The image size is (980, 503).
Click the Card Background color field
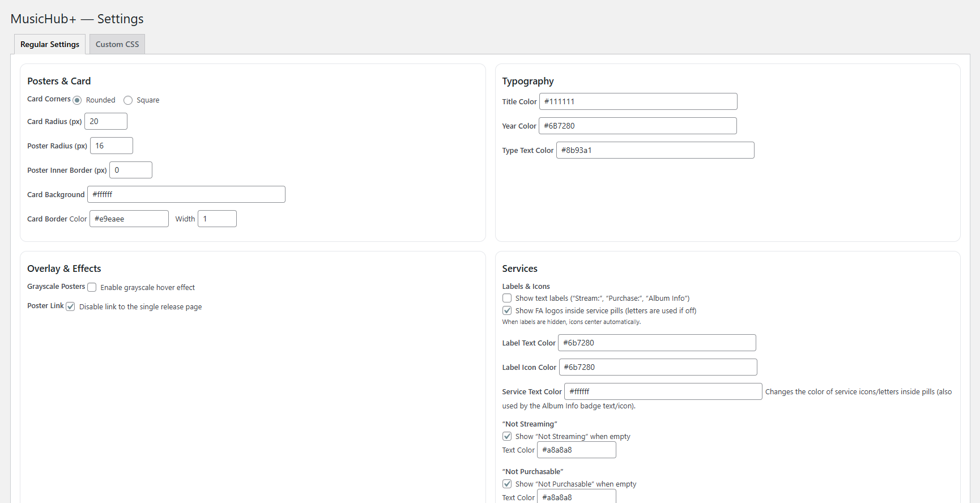186,194
